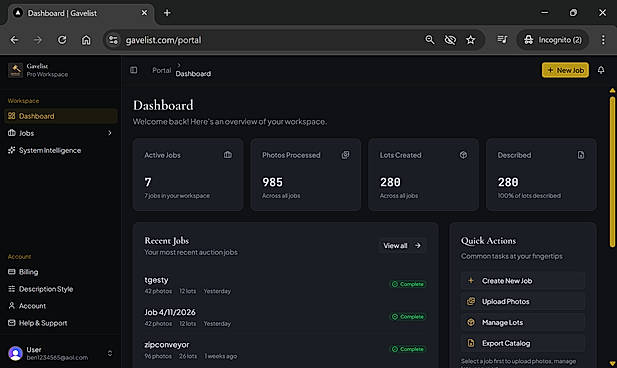
Task: Click the Account person icon
Action: point(11,305)
